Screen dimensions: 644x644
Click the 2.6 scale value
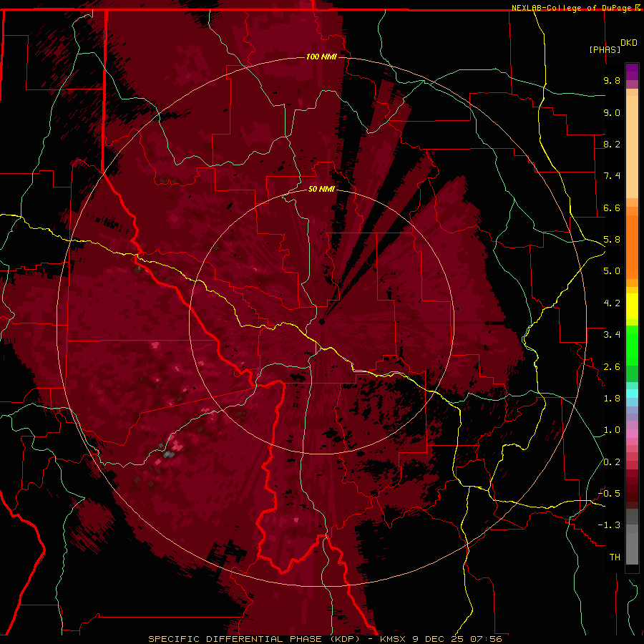(x=612, y=367)
